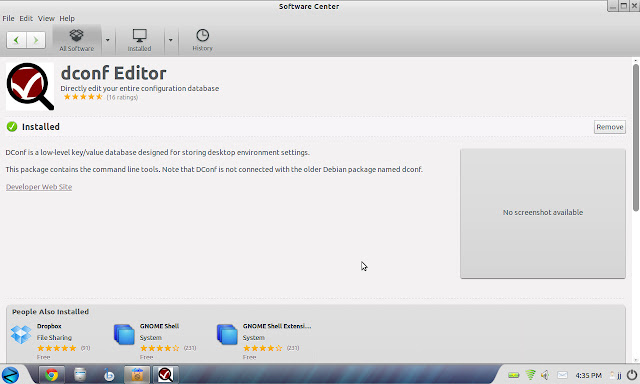Click the dconf Editor star rating

tap(83, 97)
